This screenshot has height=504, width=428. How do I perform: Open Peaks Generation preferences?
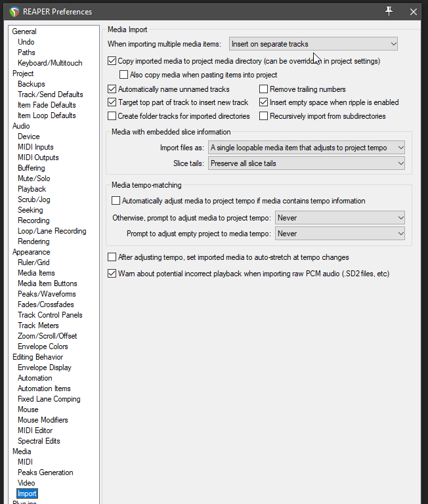45,472
